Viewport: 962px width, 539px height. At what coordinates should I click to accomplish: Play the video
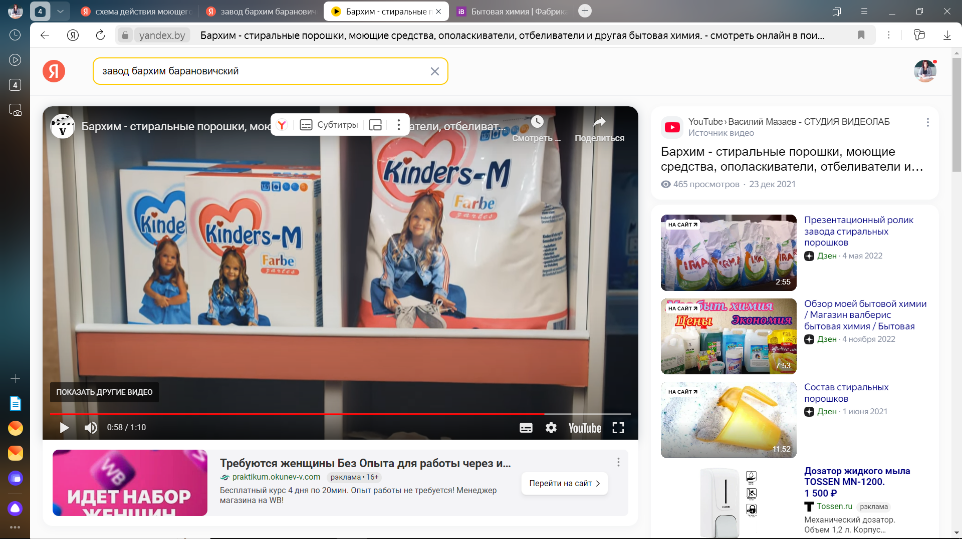tap(64, 427)
